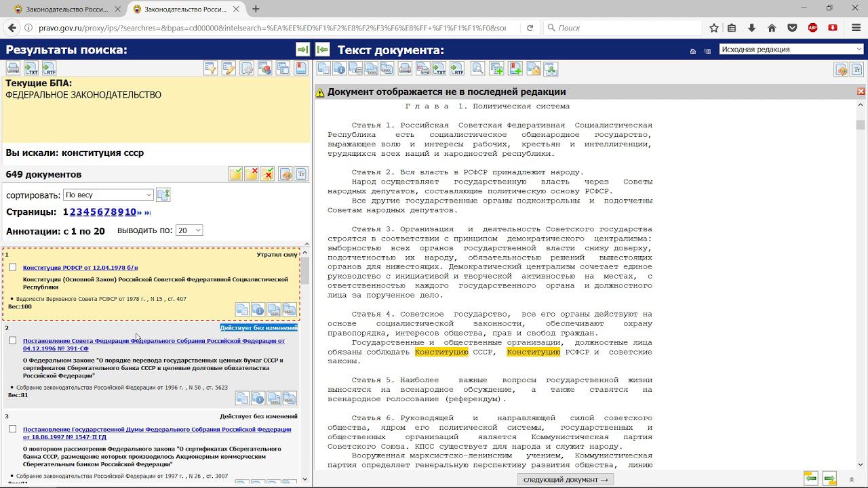
Task: Go to results page 5
Action: pyautogui.click(x=93, y=212)
